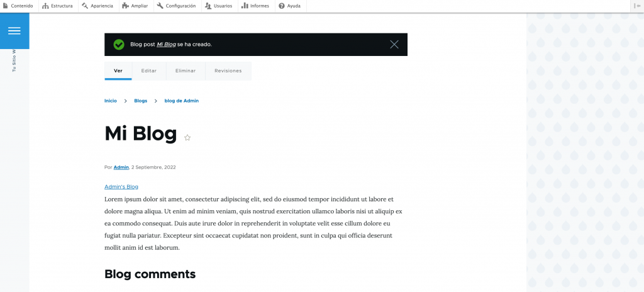Click the Blogs breadcrumb link

click(140, 101)
